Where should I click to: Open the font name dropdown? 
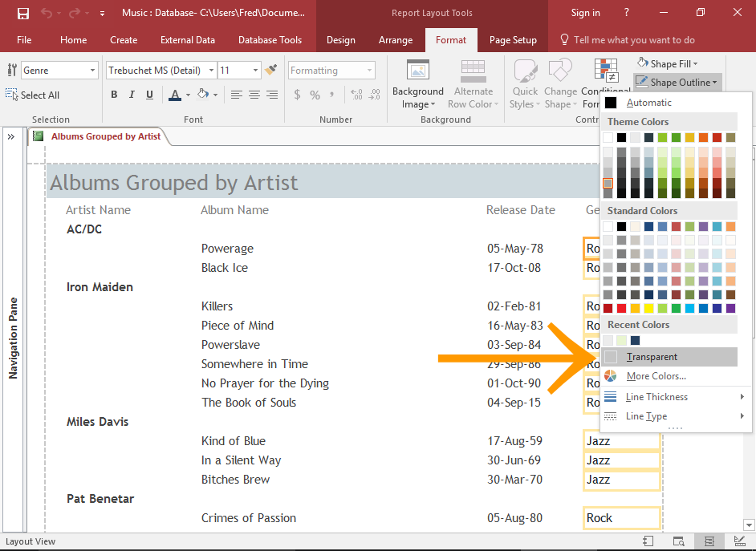(212, 70)
